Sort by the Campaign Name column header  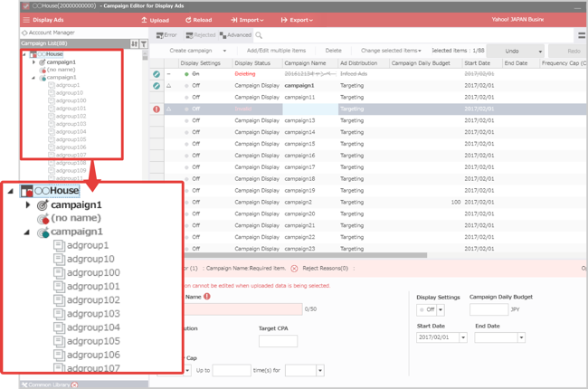(x=305, y=63)
